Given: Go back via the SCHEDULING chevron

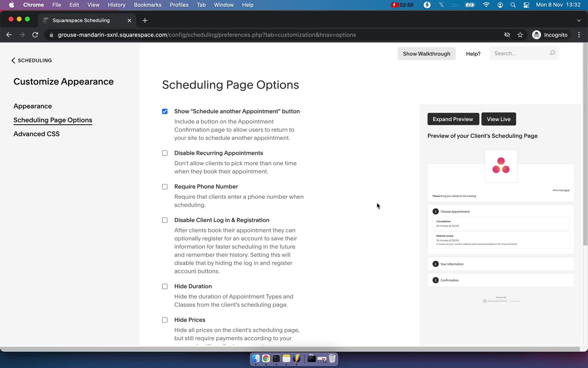Looking at the screenshot, I should click(x=13, y=60).
